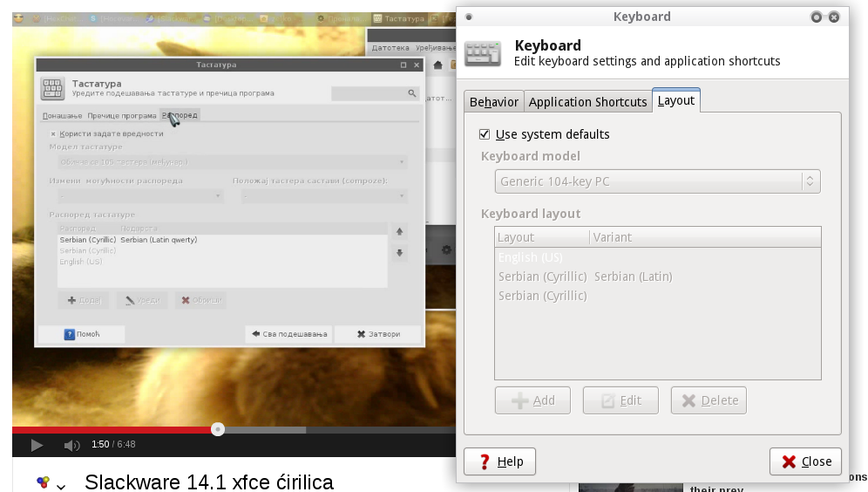Mute the video with the speaker icon
This screenshot has height=492, width=868.
(71, 445)
